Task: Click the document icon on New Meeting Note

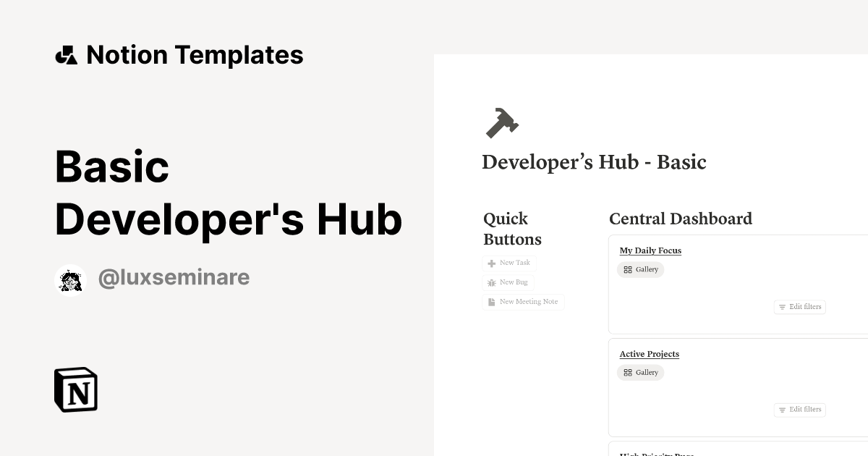Action: pos(492,302)
